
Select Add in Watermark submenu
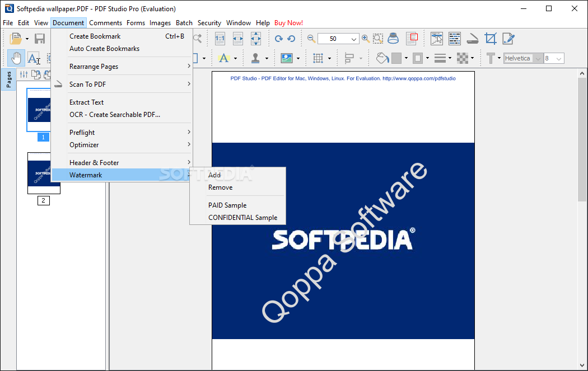[x=238, y=175]
